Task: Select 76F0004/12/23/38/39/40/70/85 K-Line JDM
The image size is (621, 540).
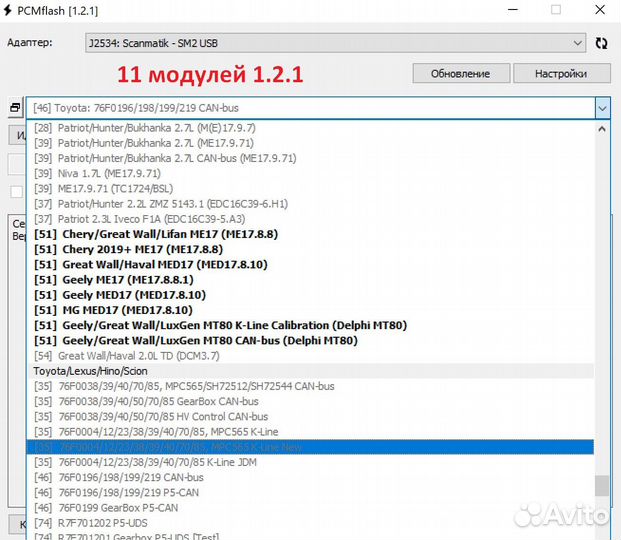Action: pos(310,462)
